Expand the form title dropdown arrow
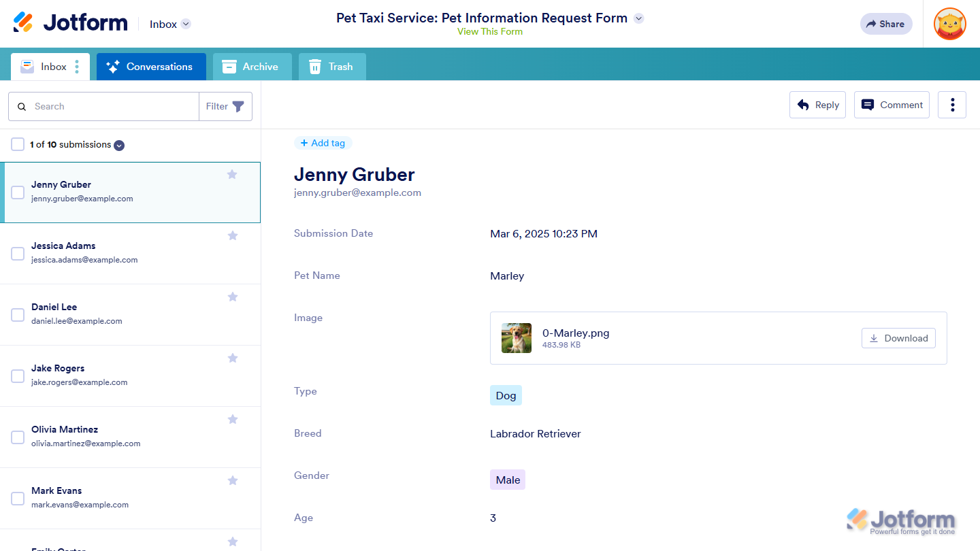 [x=638, y=18]
